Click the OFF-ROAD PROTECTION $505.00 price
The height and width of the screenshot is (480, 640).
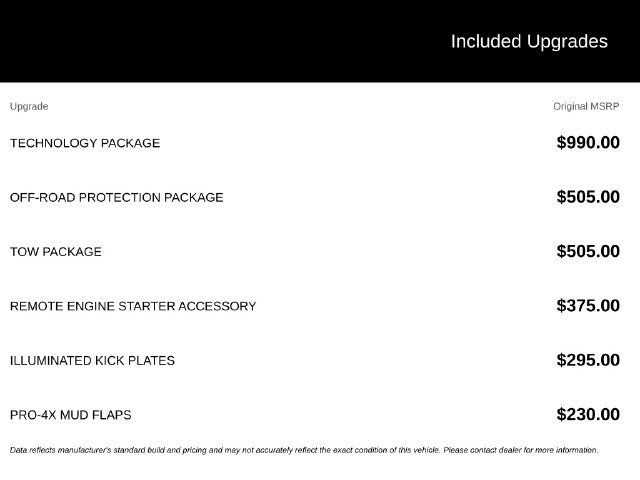coord(588,197)
